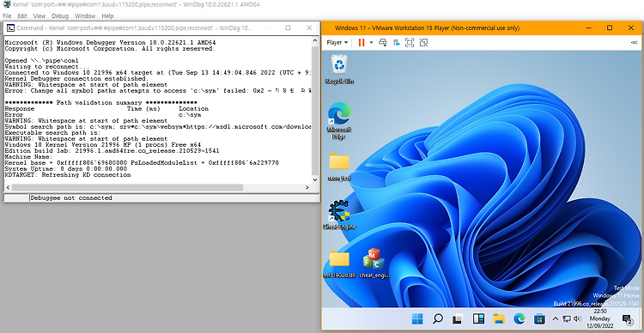Click 'KDTARGET: Refreshing KD connection' line
The height and width of the screenshot is (333, 644).
(68, 175)
